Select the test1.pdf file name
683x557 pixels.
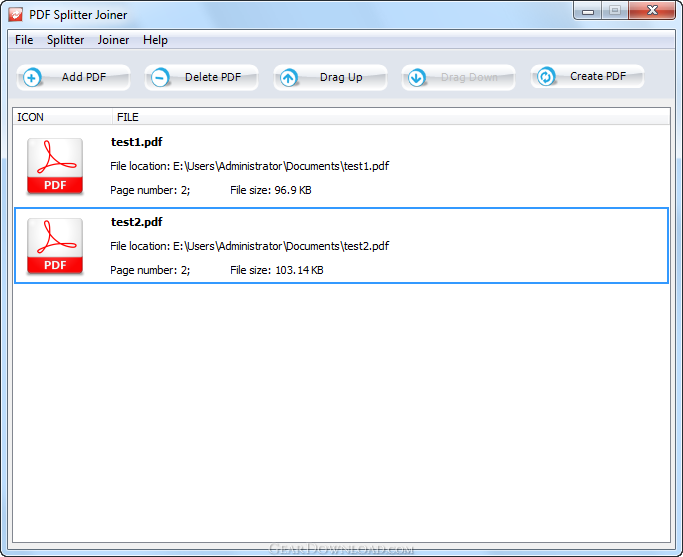(x=136, y=142)
